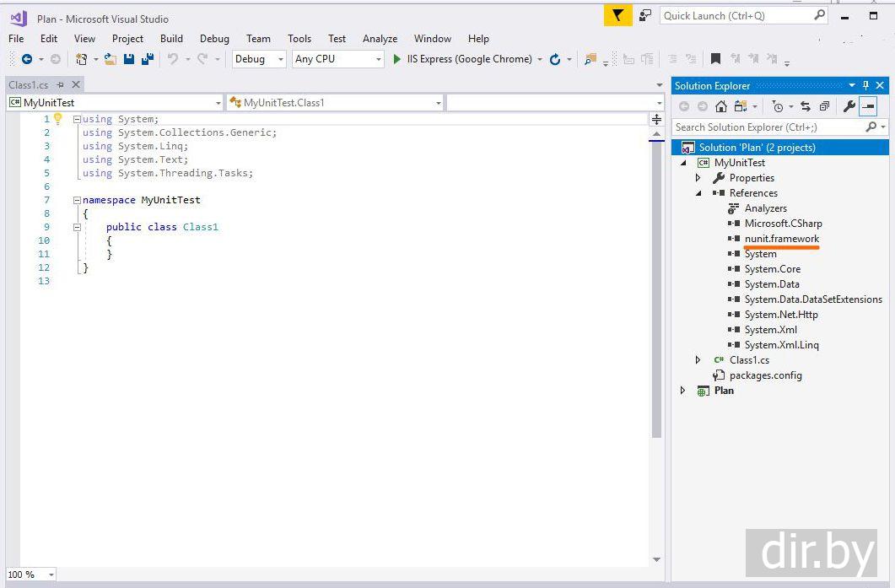Open packages.config in Solution Explorer
895x588 pixels.
[765, 375]
